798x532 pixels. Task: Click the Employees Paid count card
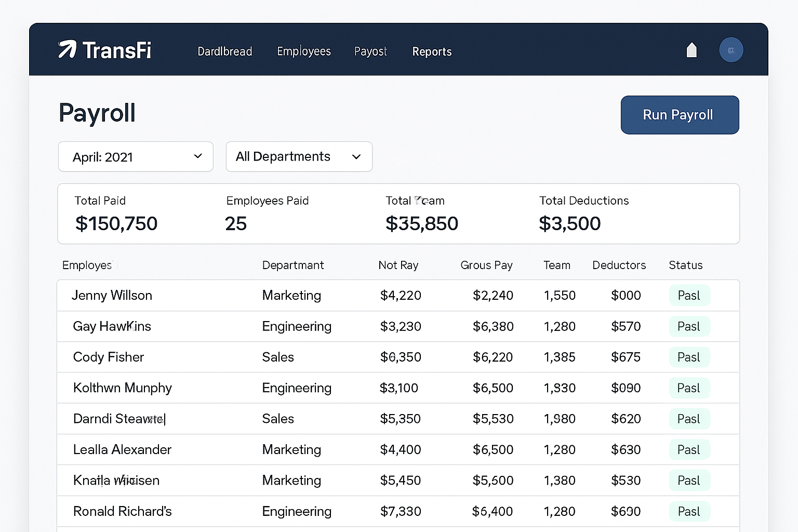pos(267,214)
